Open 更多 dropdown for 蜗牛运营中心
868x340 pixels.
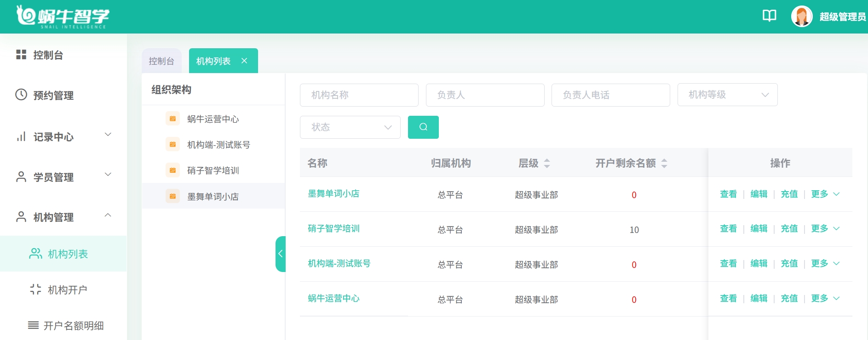[825, 298]
